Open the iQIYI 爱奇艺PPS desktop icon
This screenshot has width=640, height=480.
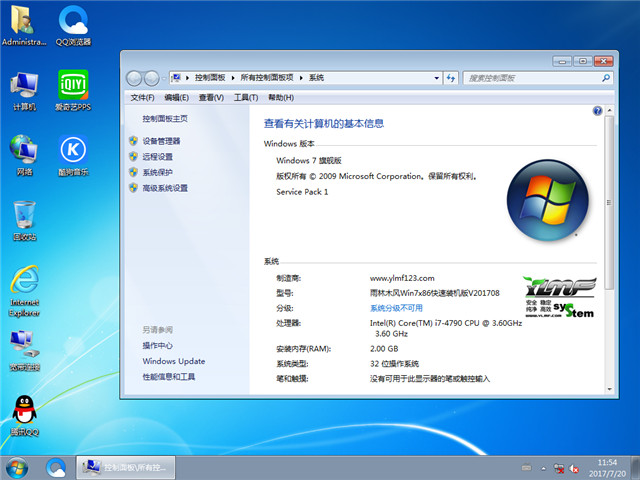[x=73, y=91]
